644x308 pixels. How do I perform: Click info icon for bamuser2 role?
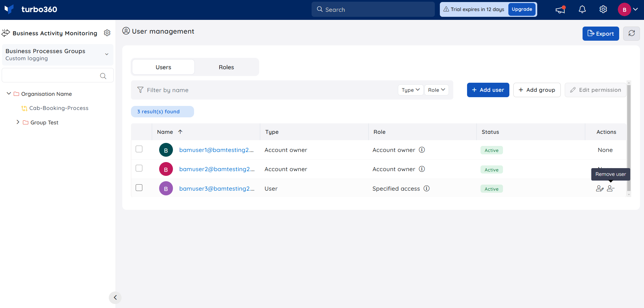pyautogui.click(x=422, y=169)
